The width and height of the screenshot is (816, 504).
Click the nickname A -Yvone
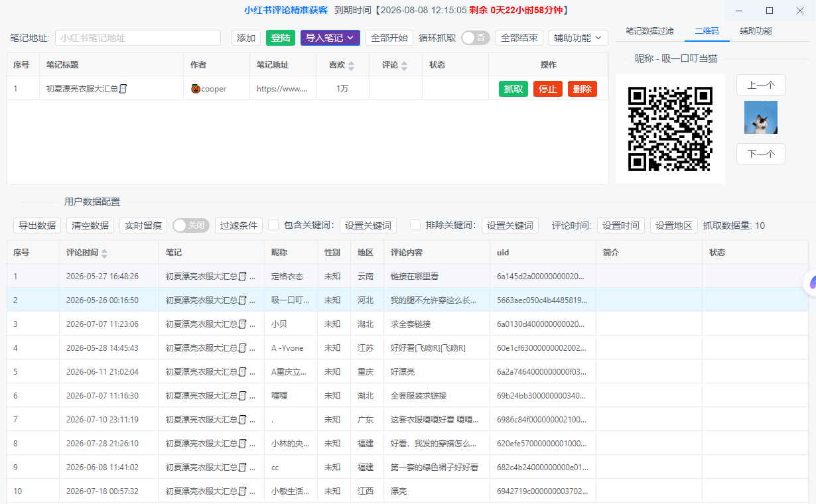[287, 348]
